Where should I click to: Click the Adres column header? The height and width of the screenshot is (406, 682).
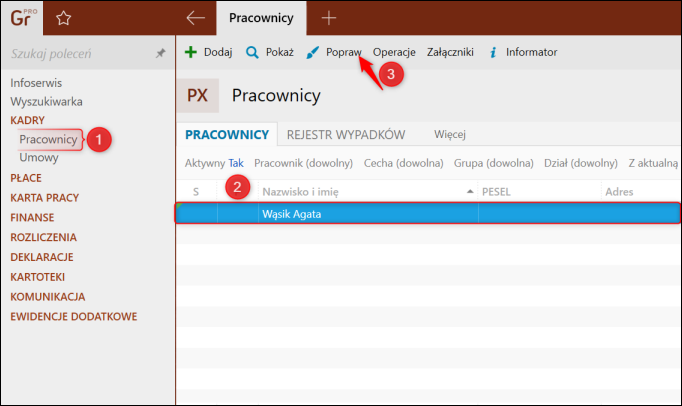click(619, 191)
